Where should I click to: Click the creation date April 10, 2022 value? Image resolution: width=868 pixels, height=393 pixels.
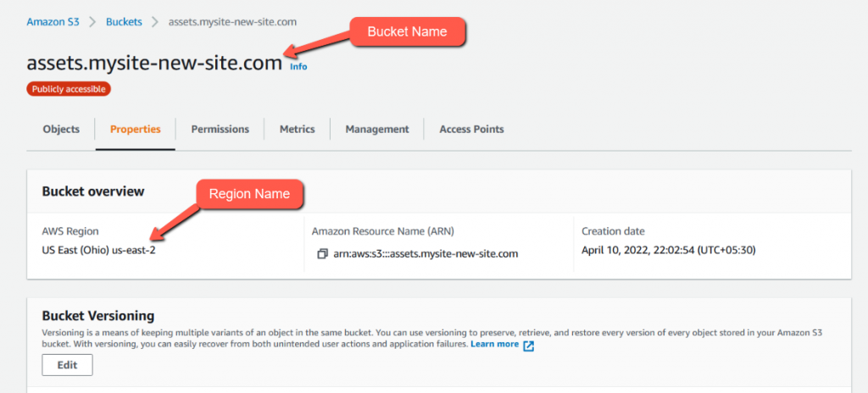pyautogui.click(x=668, y=250)
